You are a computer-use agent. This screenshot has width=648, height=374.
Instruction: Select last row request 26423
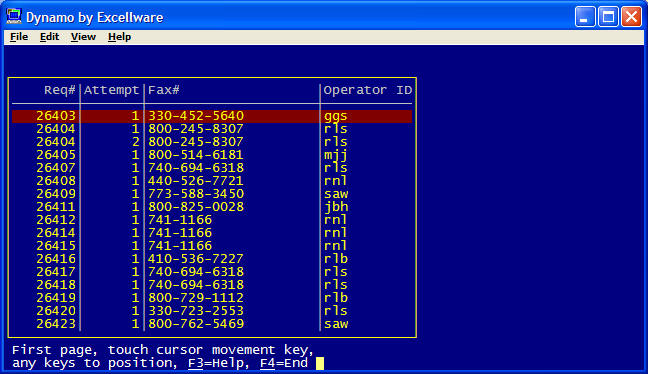click(212, 324)
